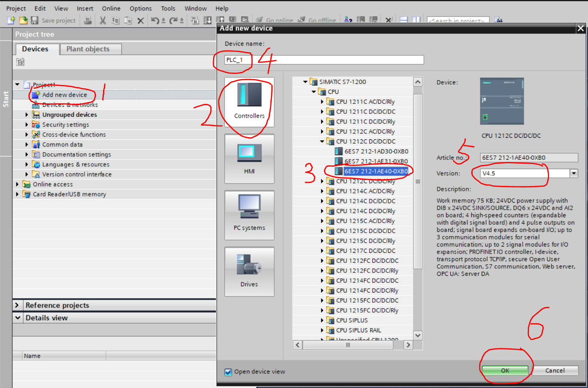Click the split editor horizontally icon
This screenshot has width=588, height=388.
click(x=404, y=20)
